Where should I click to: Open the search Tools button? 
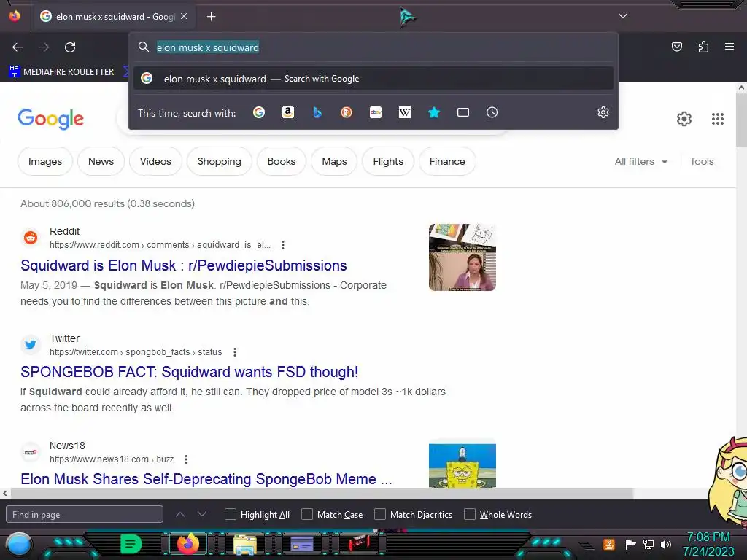[701, 161]
